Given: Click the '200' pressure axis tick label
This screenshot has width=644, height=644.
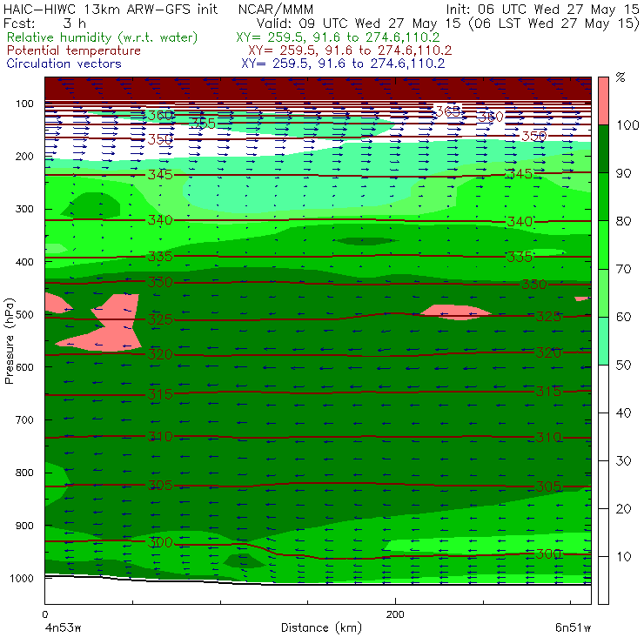Looking at the screenshot, I should [24, 156].
